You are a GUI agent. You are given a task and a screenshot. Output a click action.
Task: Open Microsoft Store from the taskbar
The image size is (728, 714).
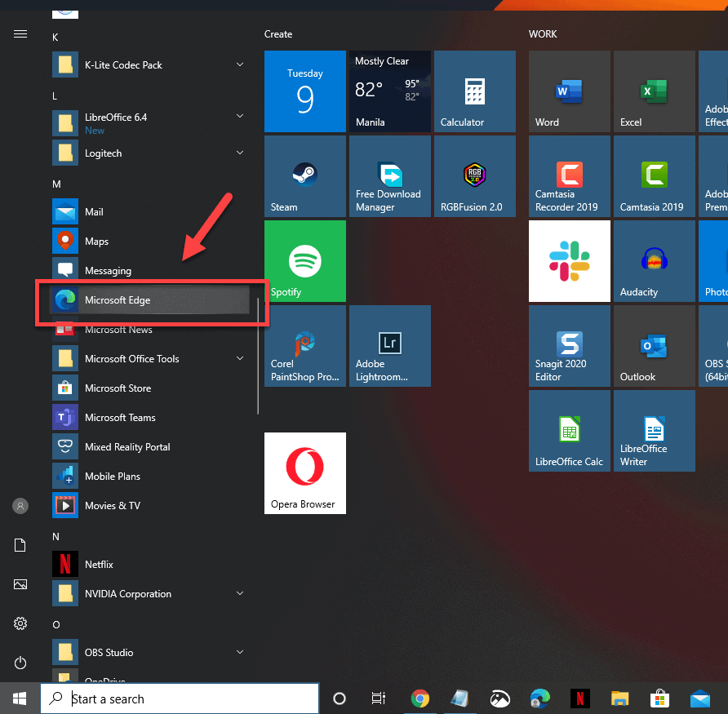click(659, 698)
